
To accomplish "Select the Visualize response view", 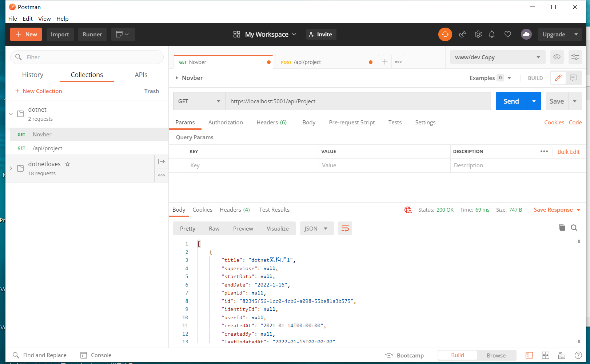I will point(278,228).
